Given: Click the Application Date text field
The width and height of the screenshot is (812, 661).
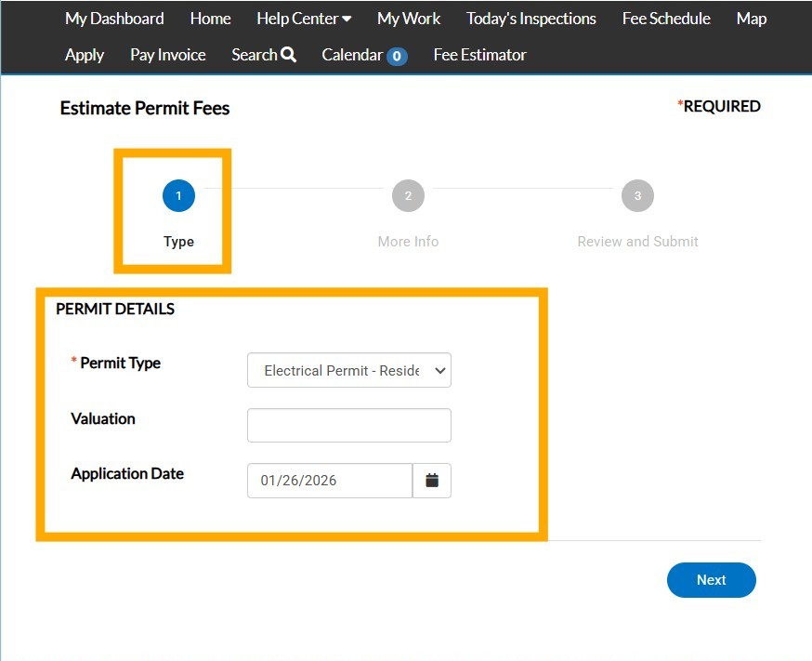Looking at the screenshot, I should click(x=329, y=481).
